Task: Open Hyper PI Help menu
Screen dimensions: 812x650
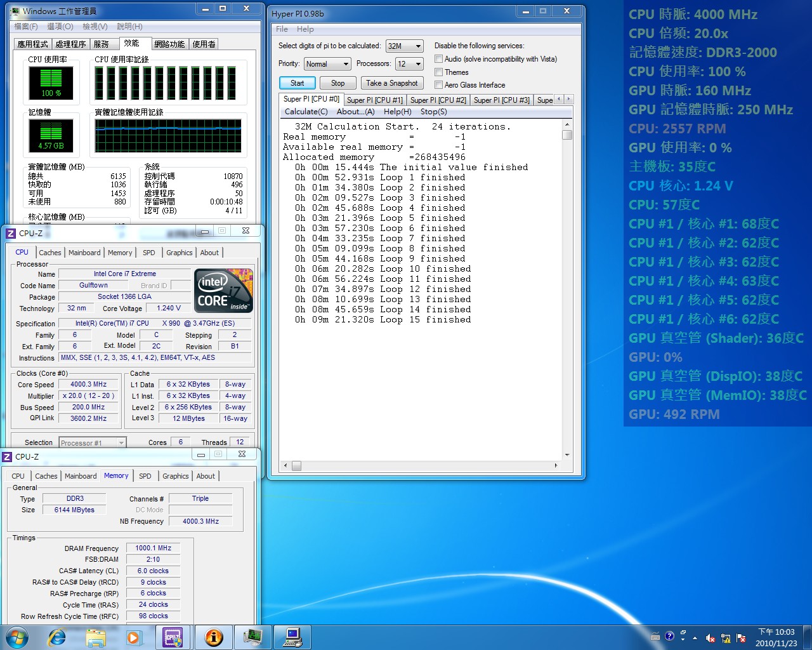Action: 305,29
